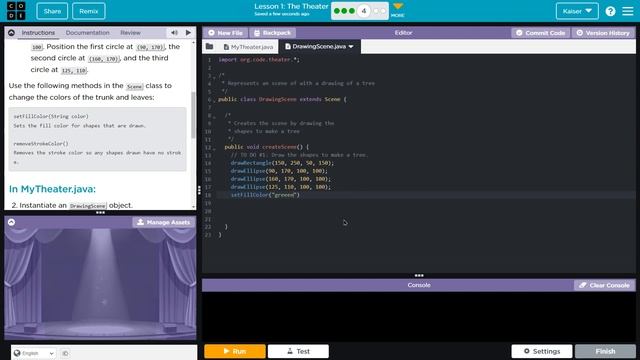Switch to the Documentation tab

coord(87,33)
